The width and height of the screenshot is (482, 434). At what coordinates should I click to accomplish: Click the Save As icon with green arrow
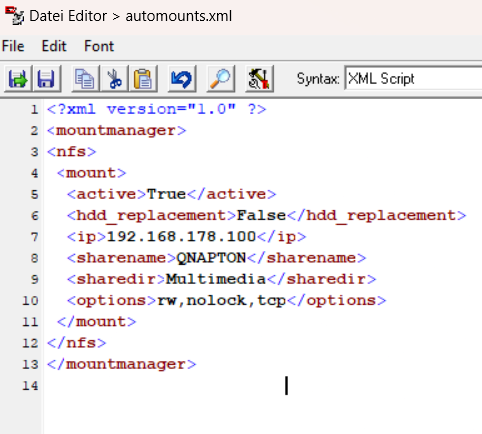click(18, 79)
